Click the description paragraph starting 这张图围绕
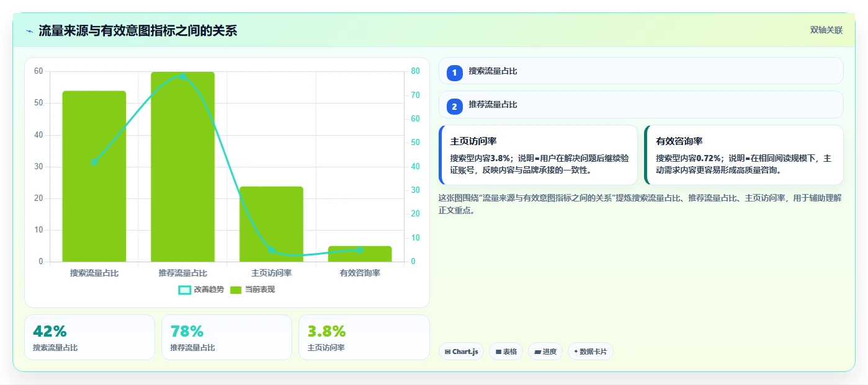This screenshot has width=868, height=385. [640, 204]
